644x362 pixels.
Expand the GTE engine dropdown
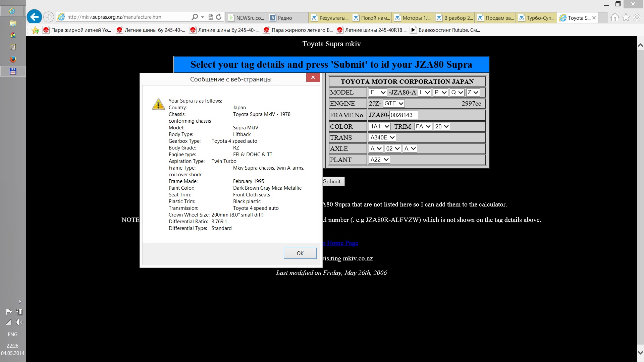click(393, 104)
